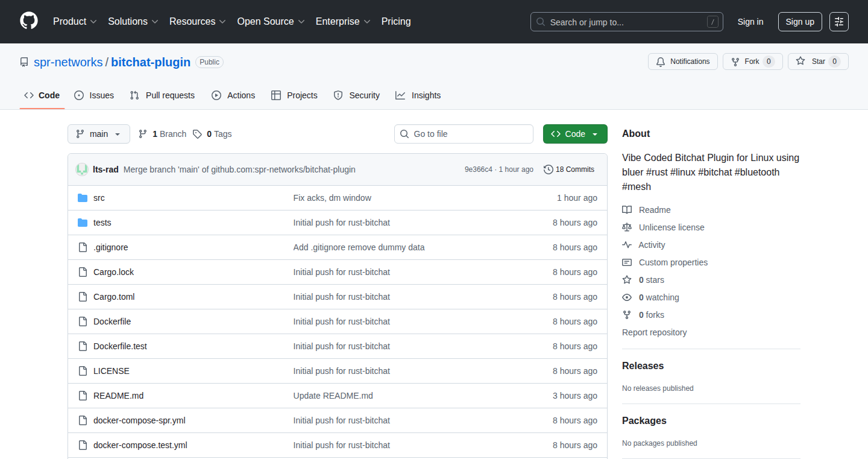This screenshot has height=459, width=868.
Task: Click the Cargo.lock file icon
Action: [83, 272]
